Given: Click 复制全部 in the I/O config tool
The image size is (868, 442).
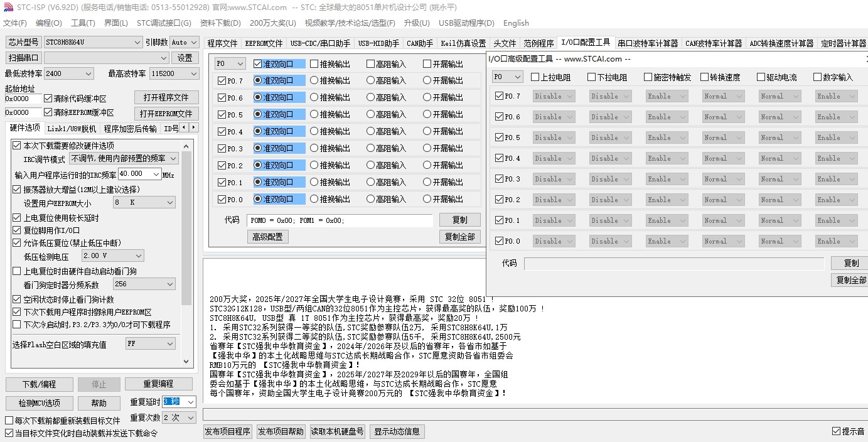Looking at the screenshot, I should coord(460,237).
